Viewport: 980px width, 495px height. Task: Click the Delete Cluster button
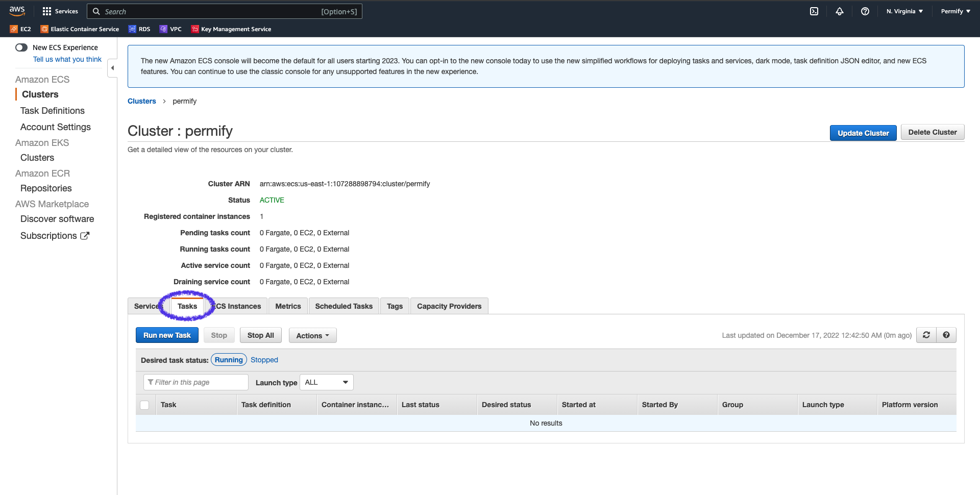pos(933,132)
